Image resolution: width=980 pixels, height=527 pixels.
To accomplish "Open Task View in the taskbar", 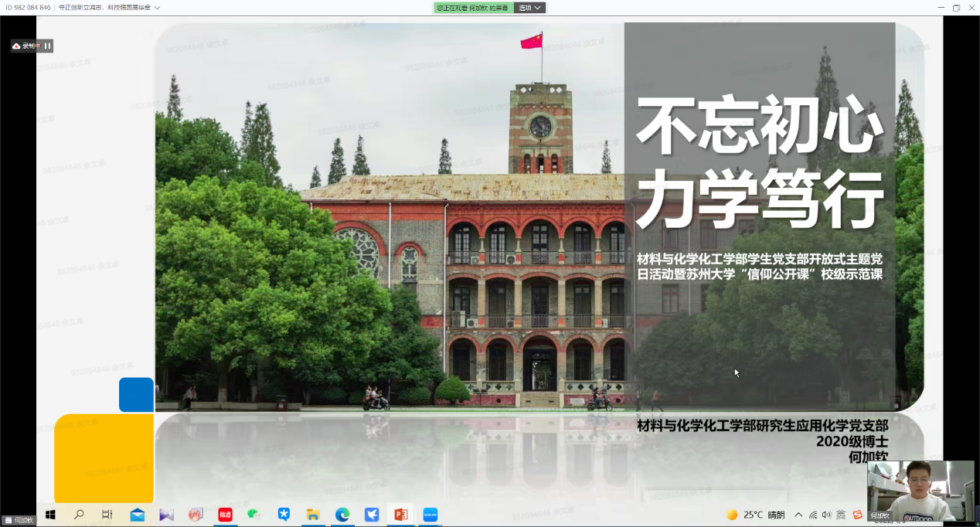I will click(107, 515).
